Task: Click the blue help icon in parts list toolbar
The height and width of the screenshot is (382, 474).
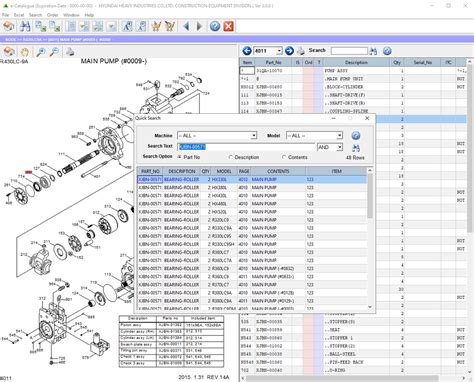Action: point(387,51)
